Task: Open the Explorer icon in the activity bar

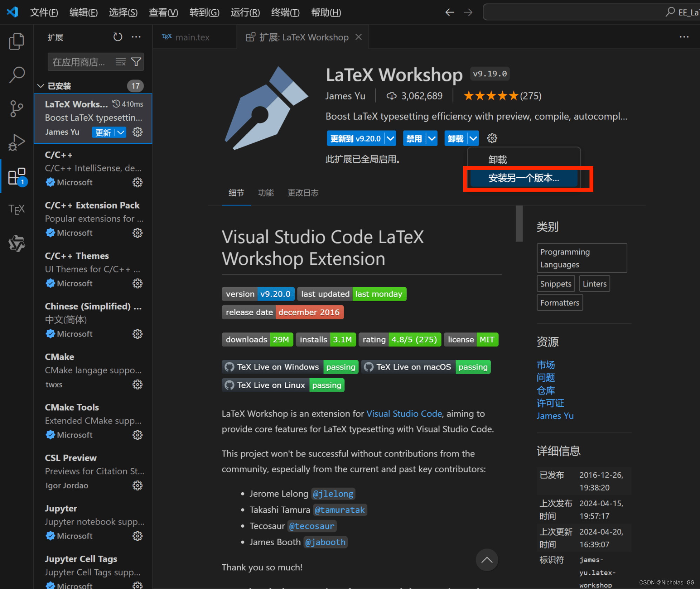Action: point(16,41)
